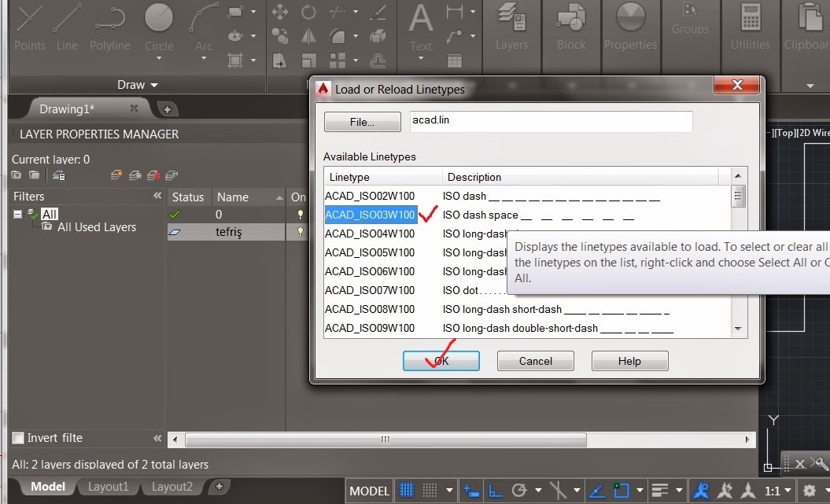Check the Invert filter checkbox
830x504 pixels.
[x=18, y=438]
